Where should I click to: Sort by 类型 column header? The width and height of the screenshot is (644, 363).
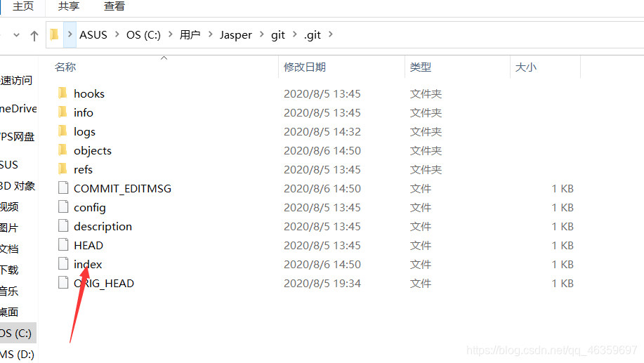click(421, 67)
